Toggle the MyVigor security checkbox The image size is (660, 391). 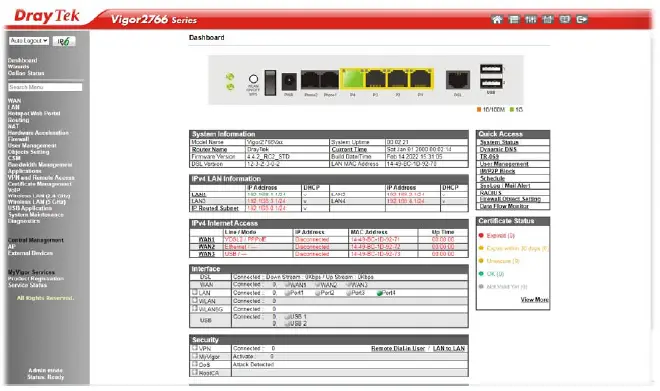click(195, 356)
